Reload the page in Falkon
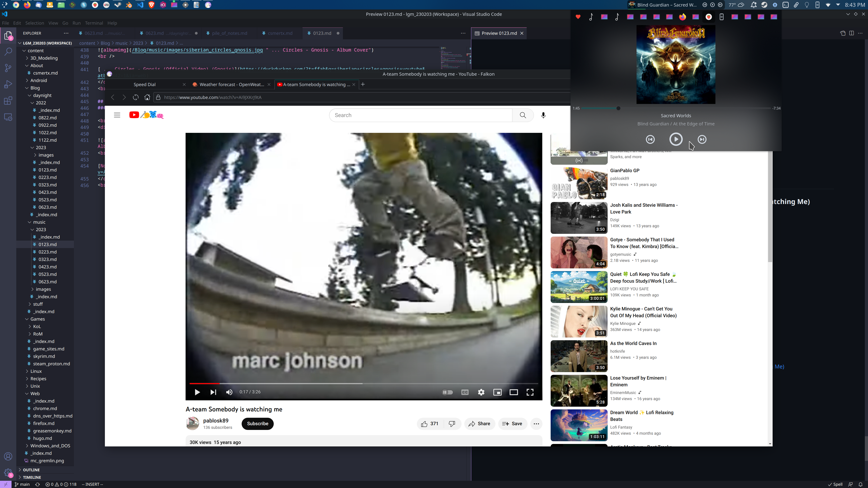868x488 pixels. [x=135, y=97]
